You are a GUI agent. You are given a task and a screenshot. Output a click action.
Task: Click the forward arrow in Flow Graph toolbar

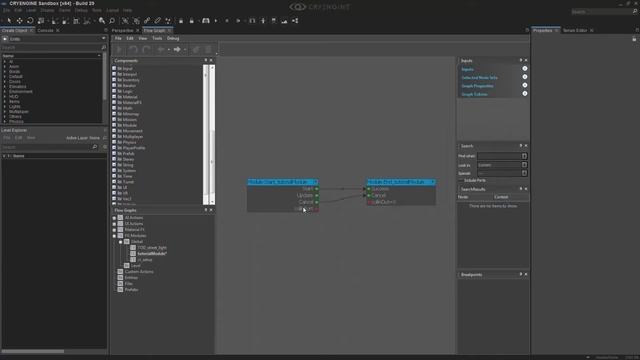(x=177, y=50)
